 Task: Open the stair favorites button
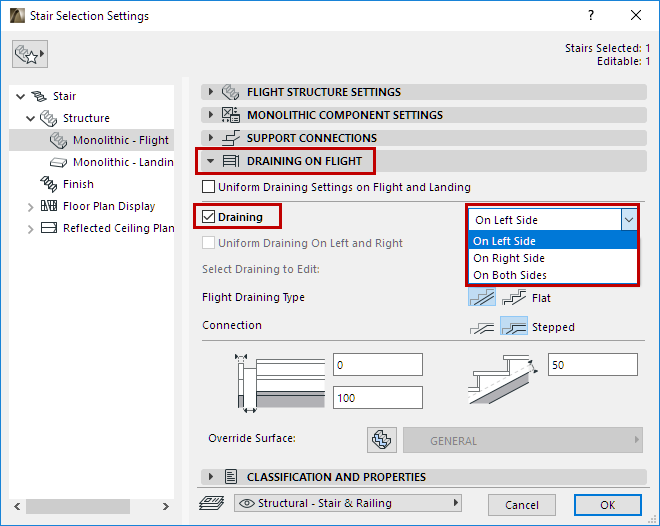(x=30, y=54)
